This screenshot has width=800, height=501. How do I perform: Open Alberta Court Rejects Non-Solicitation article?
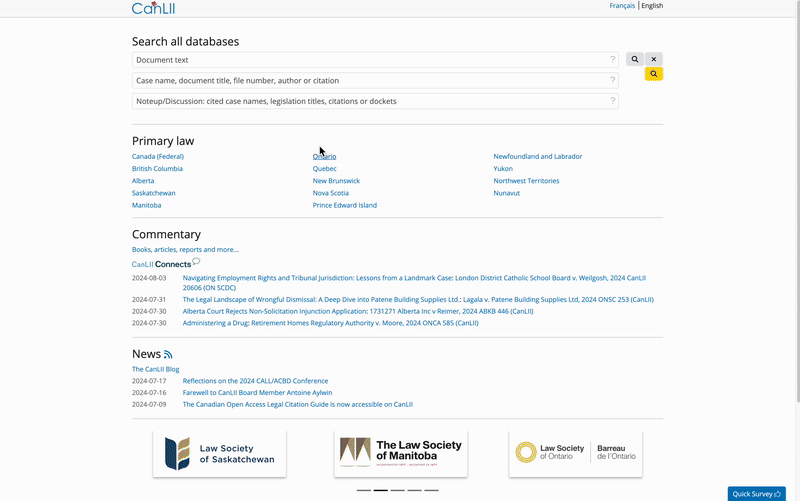[x=358, y=312]
